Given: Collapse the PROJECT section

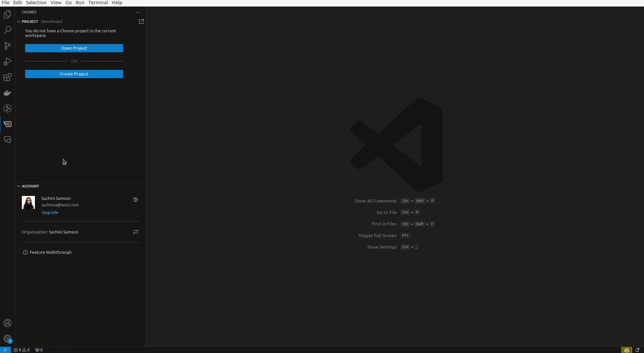Looking at the screenshot, I should (19, 22).
